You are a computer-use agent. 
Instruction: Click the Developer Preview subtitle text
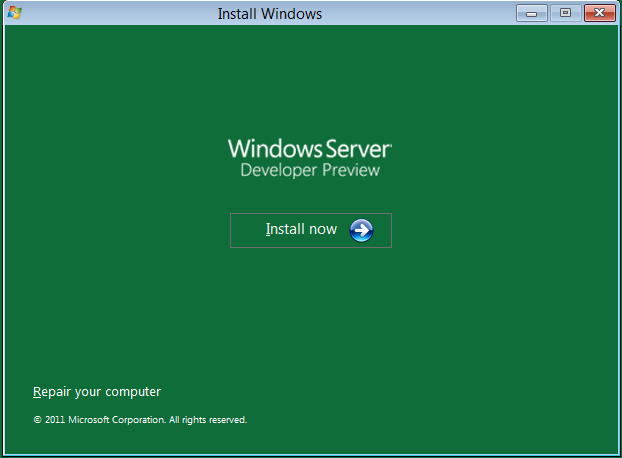point(310,170)
